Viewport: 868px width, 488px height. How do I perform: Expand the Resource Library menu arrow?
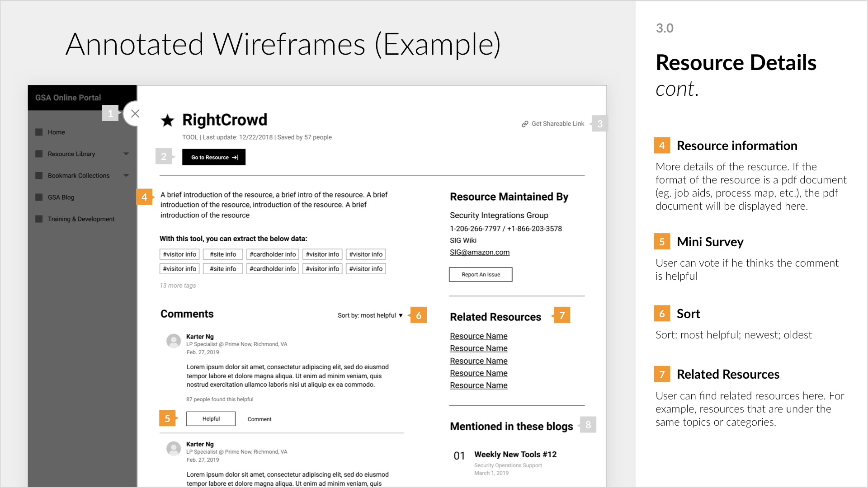(126, 154)
